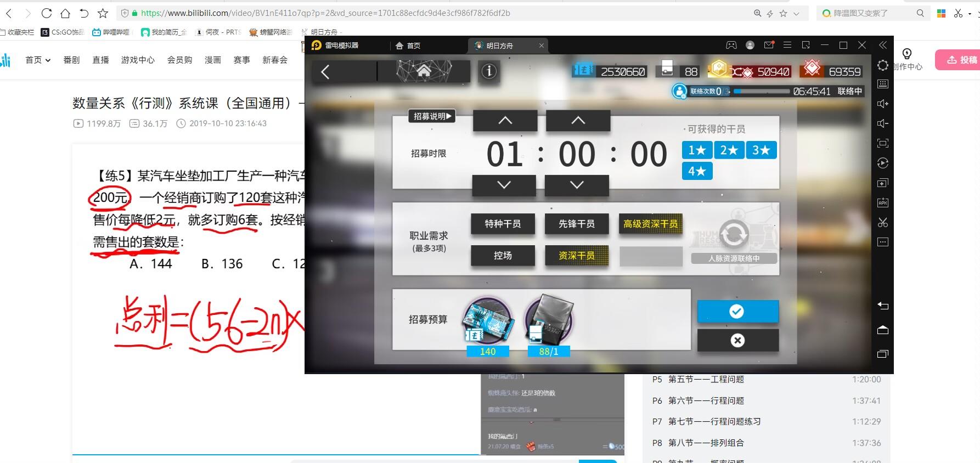Tap the LMD currency icon showing 2530660
980x463 pixels.
(x=584, y=70)
